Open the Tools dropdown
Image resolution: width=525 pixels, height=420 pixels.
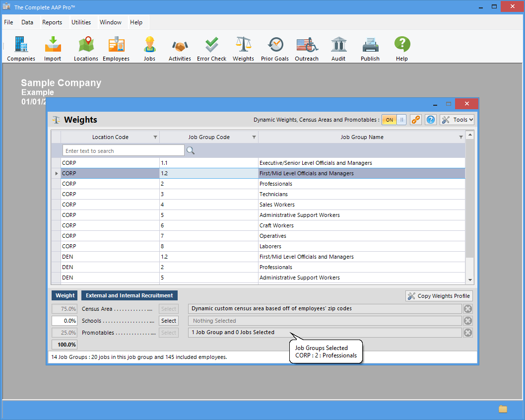point(457,120)
